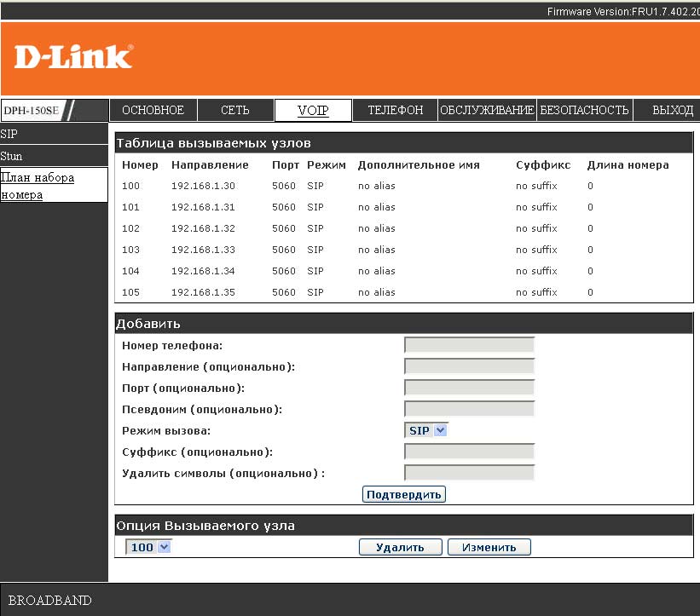The height and width of the screenshot is (616, 700).
Task: Click the Порт (опционально) field
Action: (469, 388)
